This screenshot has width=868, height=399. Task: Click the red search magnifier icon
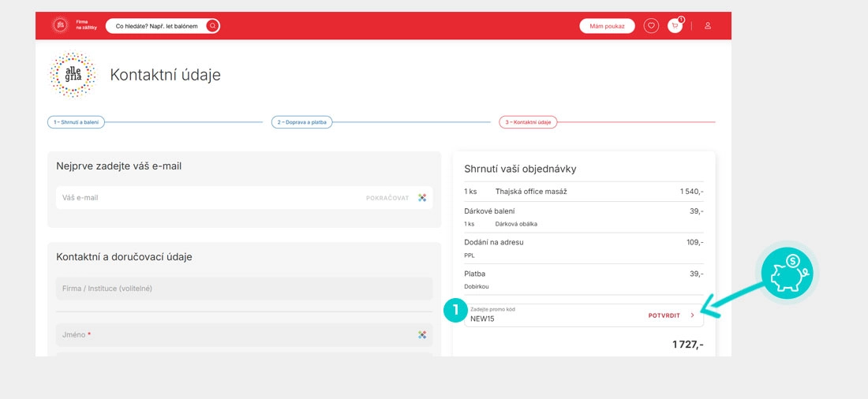coord(212,26)
